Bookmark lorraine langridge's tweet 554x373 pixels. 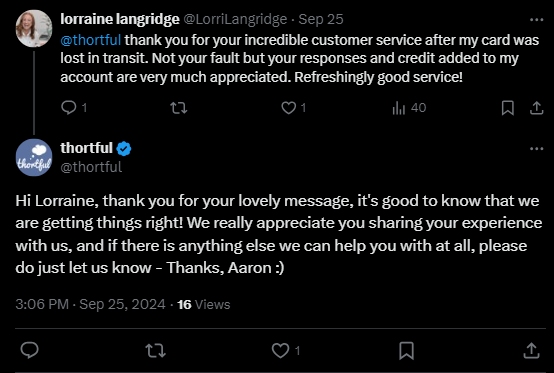(x=508, y=108)
